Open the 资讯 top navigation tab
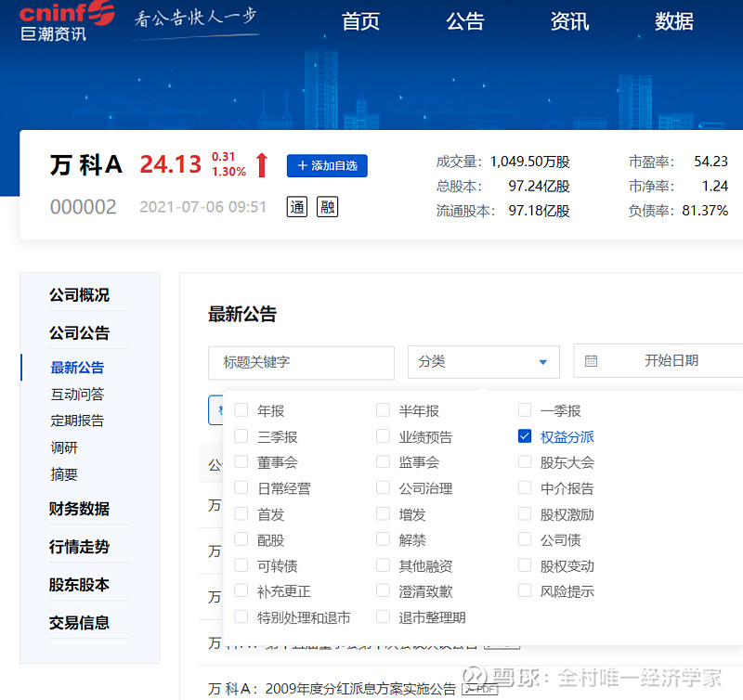Viewport: 743px width, 700px height. point(569,21)
